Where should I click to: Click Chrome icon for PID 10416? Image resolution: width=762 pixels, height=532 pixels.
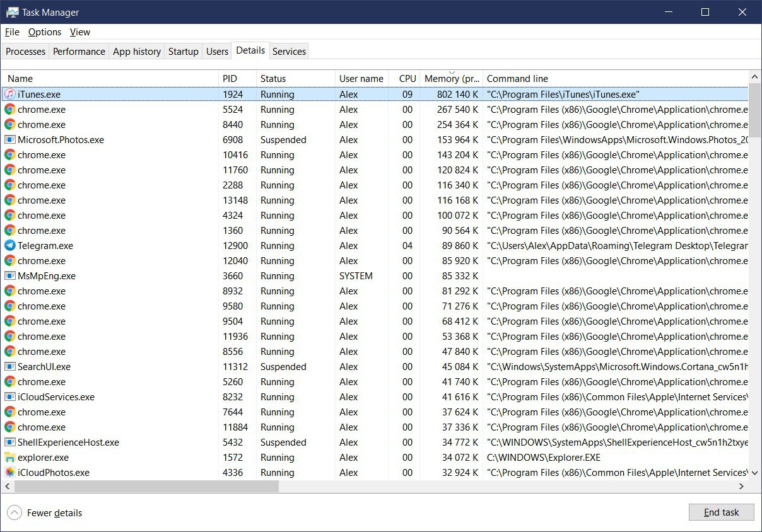click(10, 154)
